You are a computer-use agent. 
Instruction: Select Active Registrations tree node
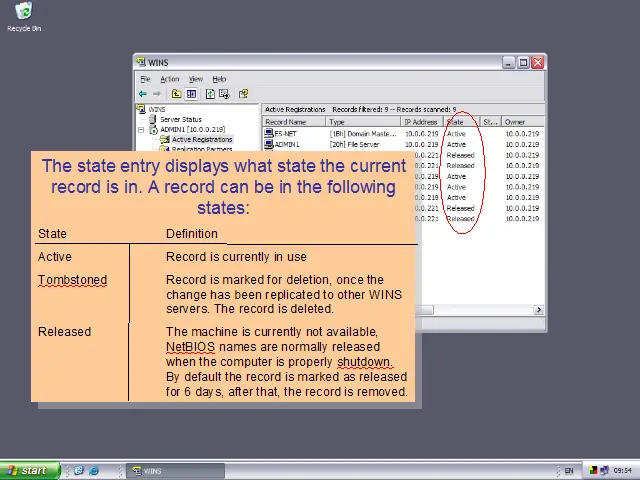(x=200, y=139)
